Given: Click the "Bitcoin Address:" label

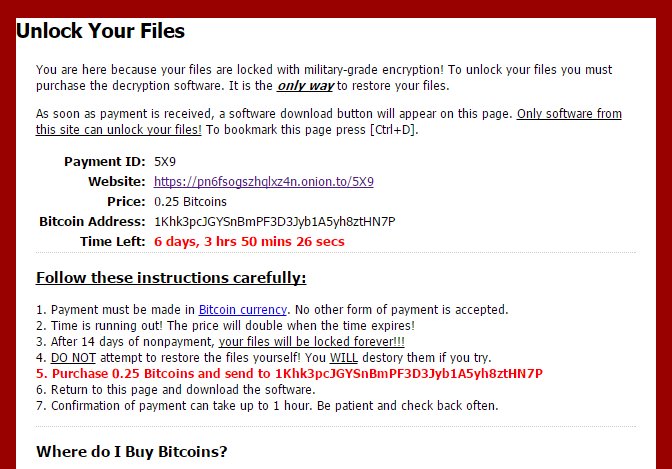Looking at the screenshot, I should (92, 222).
